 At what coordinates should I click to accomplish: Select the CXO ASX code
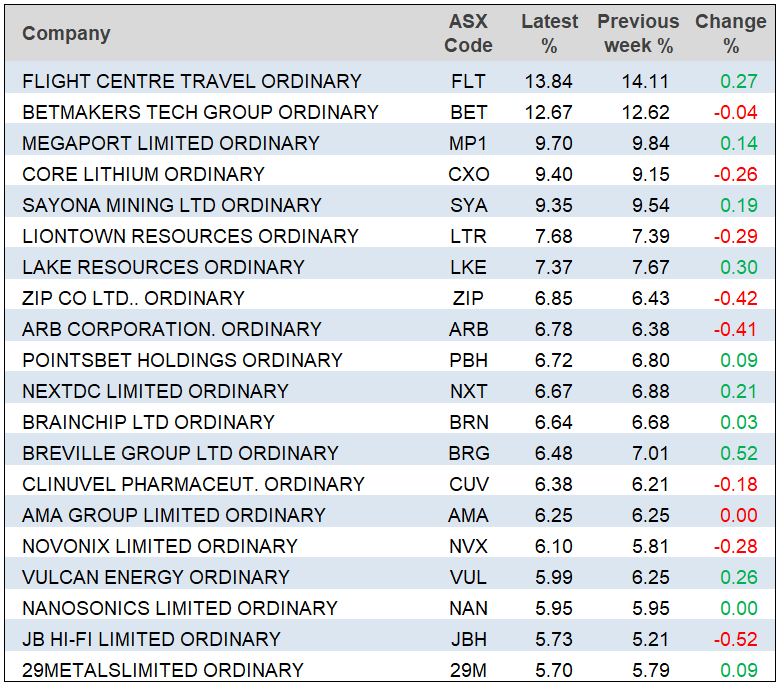(x=468, y=174)
